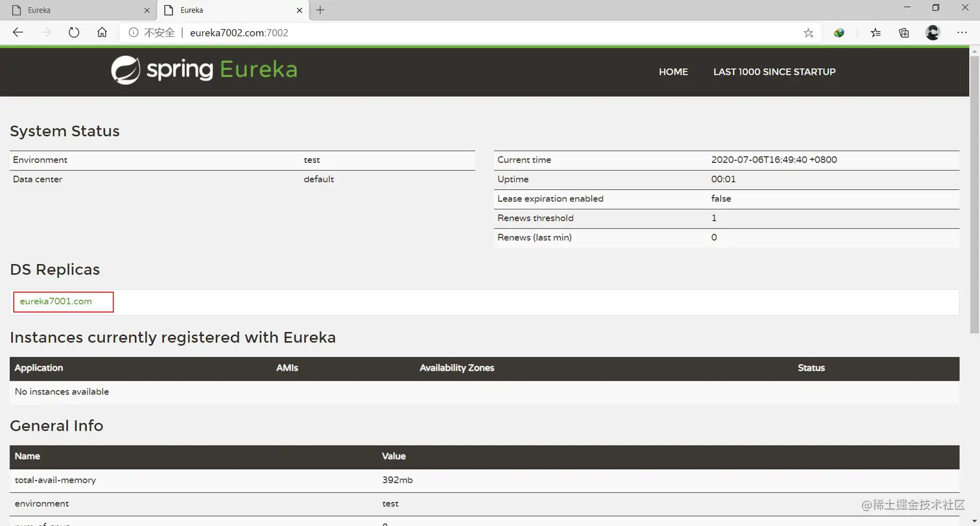Click the Status column header
The width and height of the screenshot is (980, 526).
811,368
